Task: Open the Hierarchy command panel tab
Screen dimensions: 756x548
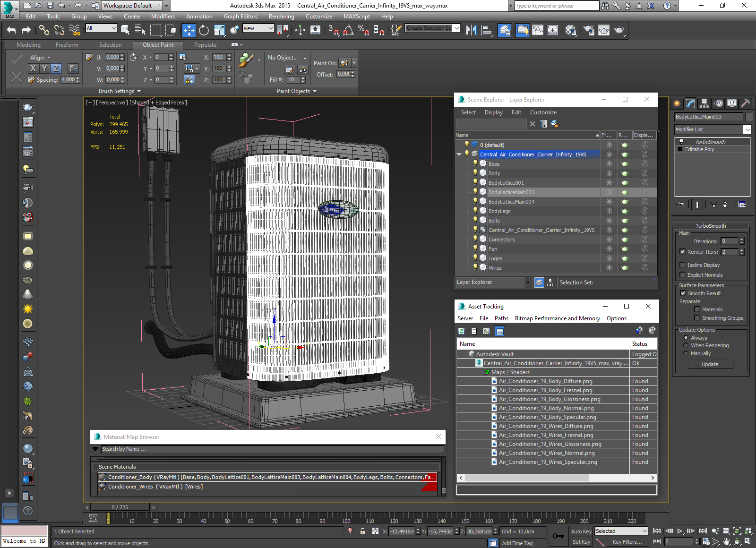Action: point(704,103)
